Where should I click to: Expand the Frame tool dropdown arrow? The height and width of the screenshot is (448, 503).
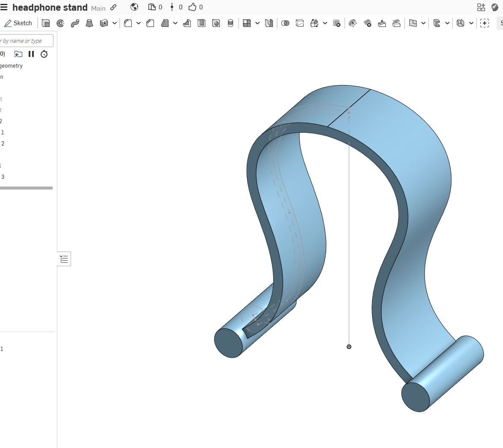coord(447,23)
